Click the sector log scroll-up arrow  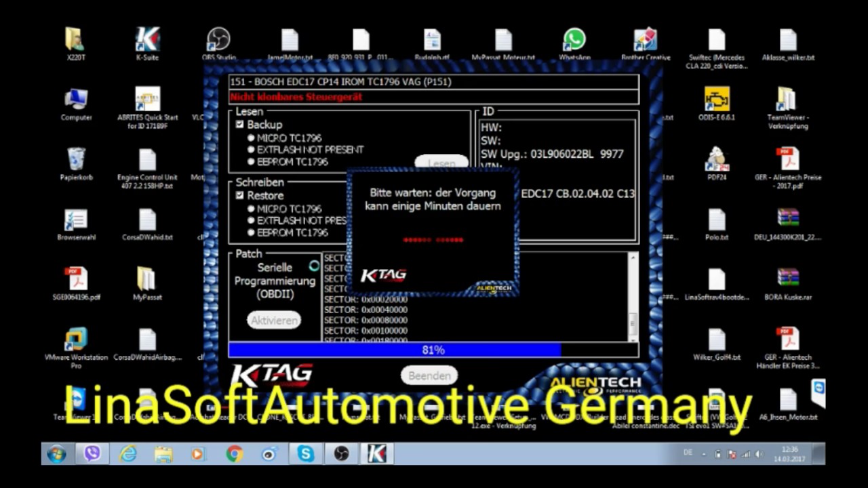coord(633,258)
